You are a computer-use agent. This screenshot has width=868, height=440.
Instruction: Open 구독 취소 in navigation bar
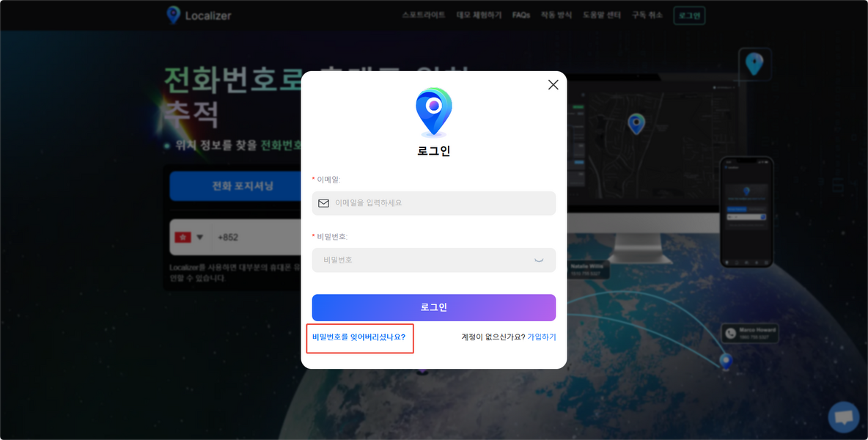click(647, 15)
